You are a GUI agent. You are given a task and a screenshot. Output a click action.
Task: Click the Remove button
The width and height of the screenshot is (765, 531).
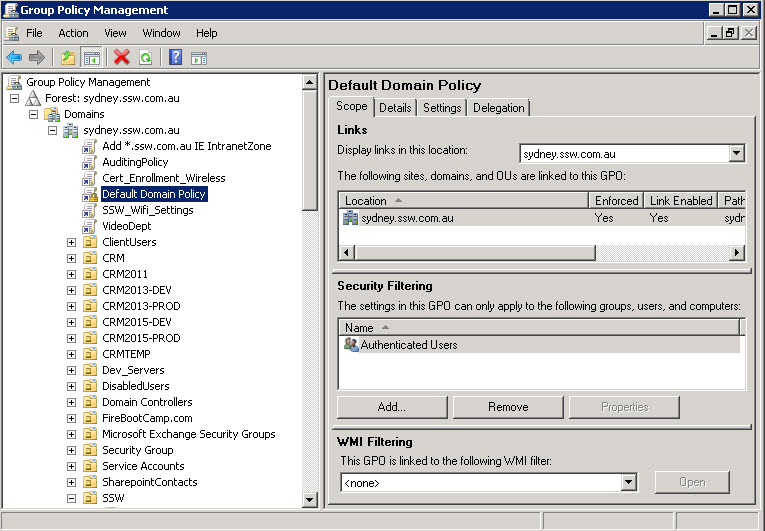click(508, 407)
